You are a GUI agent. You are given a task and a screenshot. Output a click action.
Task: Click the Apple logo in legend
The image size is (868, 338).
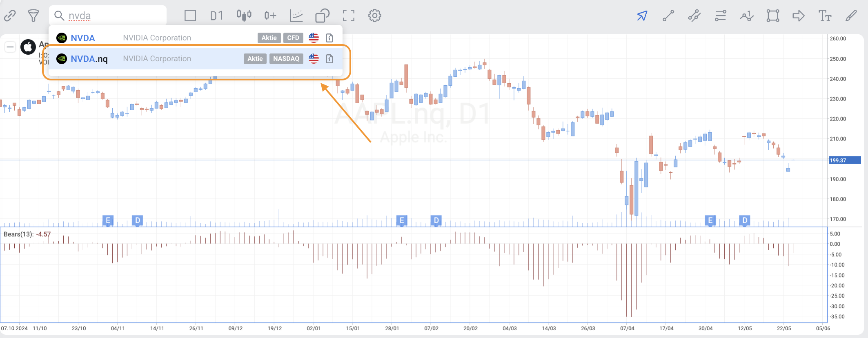tap(28, 47)
